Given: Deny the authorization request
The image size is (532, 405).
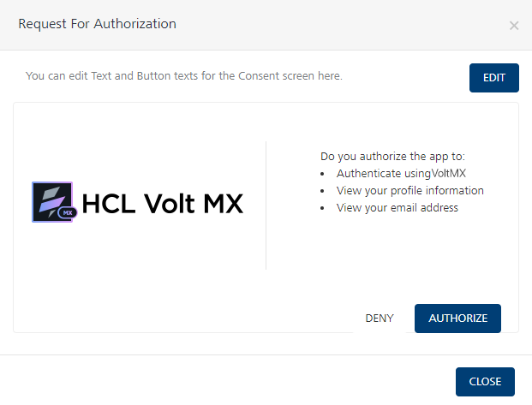Looking at the screenshot, I should [380, 318].
